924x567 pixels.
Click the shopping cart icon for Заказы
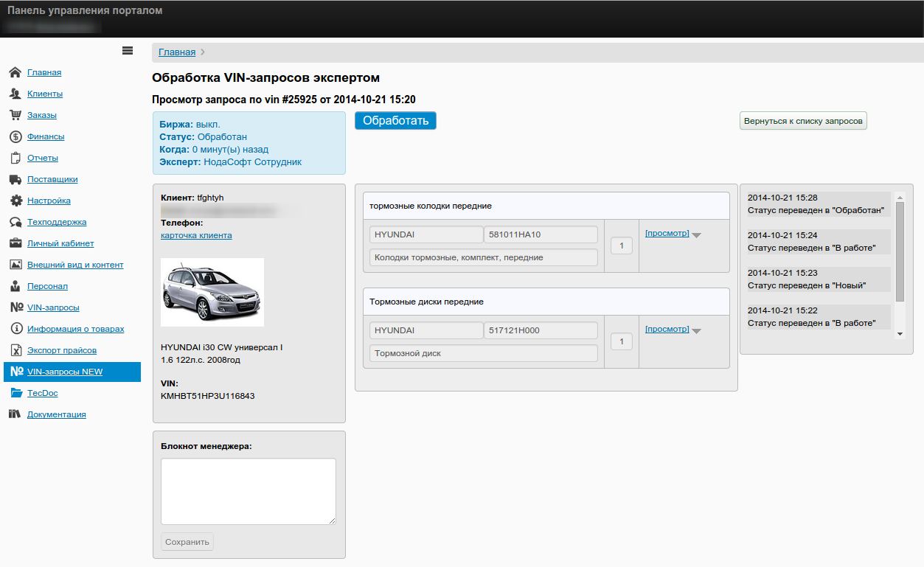point(15,115)
